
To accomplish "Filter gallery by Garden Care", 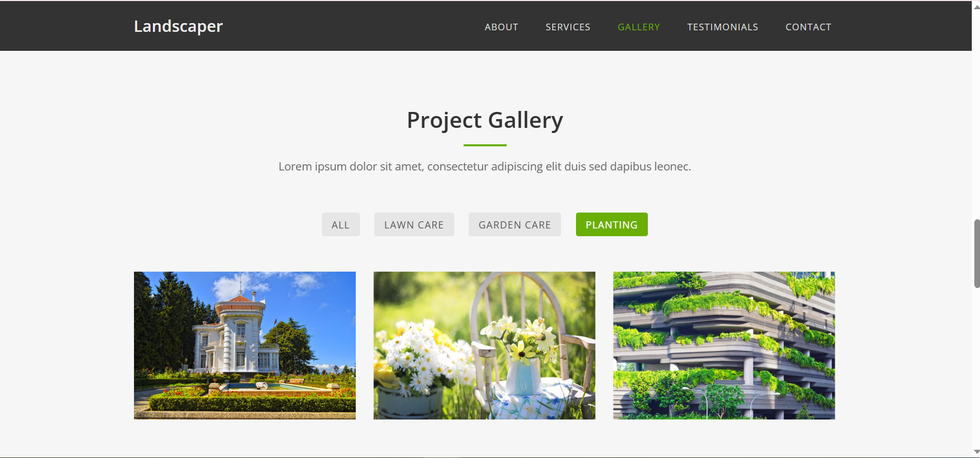I will click(514, 224).
